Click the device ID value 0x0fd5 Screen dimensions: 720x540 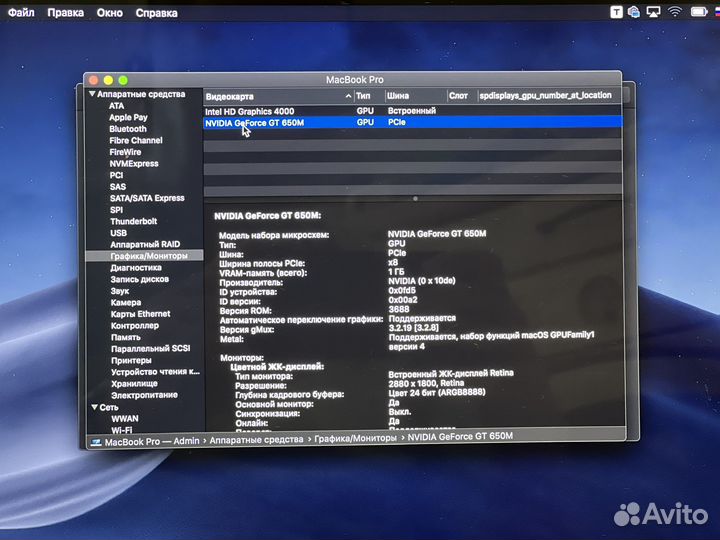point(402,290)
